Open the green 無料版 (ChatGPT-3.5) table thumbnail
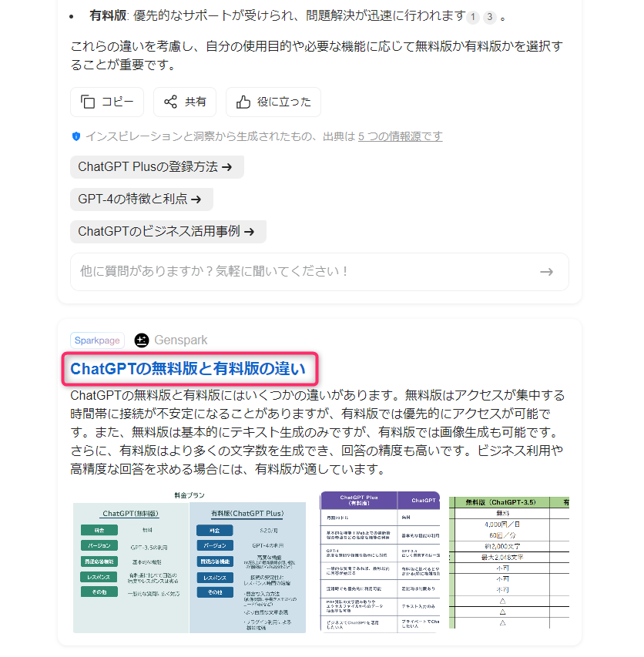 pyautogui.click(x=509, y=562)
